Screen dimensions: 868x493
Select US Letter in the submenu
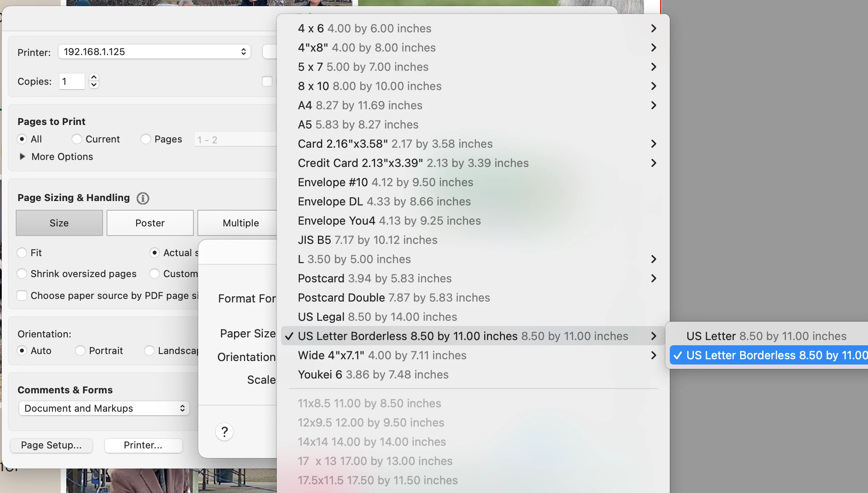coord(766,336)
